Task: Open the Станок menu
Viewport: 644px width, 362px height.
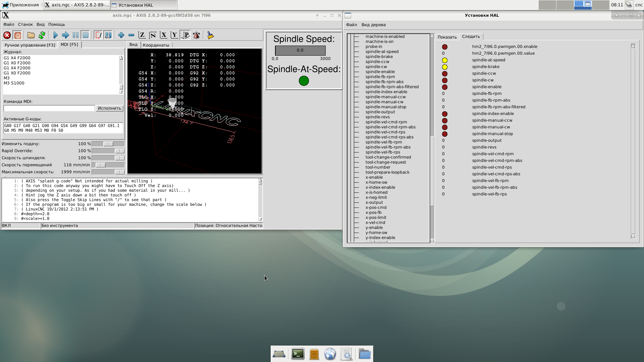Action: [25, 24]
